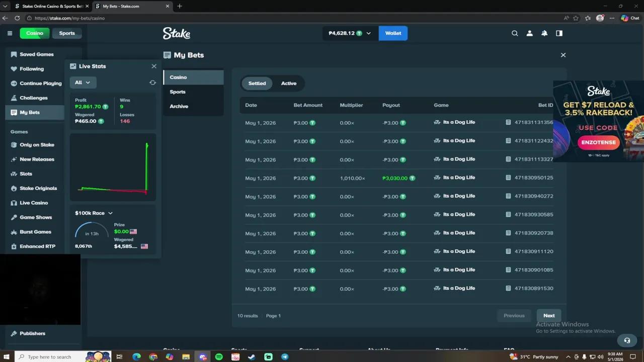Open Only on Stake games

point(37,145)
